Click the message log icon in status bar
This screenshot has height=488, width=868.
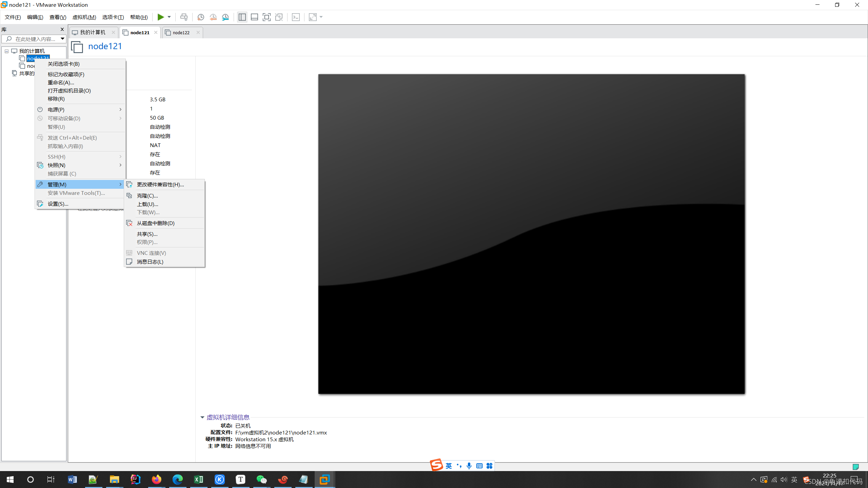tap(855, 467)
